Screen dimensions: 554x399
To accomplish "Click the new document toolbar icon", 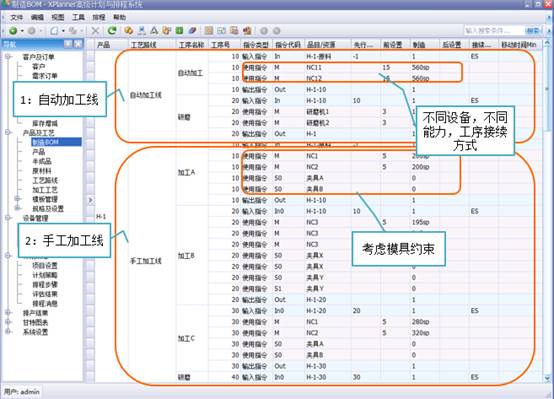I will click(54, 31).
